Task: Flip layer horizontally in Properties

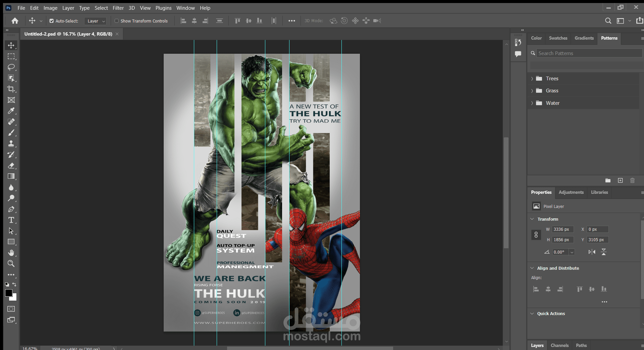Action: point(592,252)
